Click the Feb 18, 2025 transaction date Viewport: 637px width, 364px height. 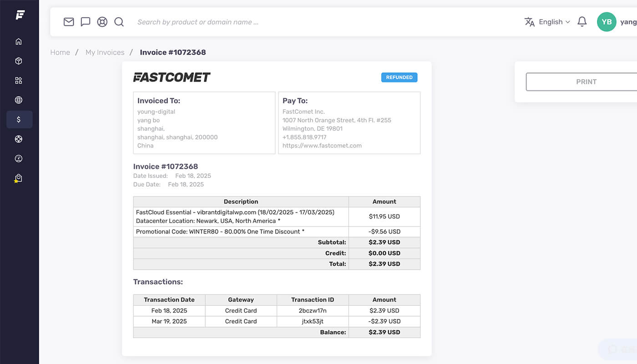tap(169, 311)
